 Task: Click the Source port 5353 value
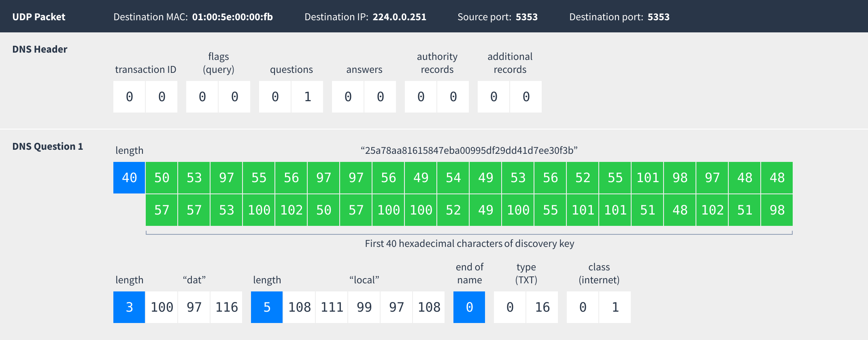pos(526,17)
